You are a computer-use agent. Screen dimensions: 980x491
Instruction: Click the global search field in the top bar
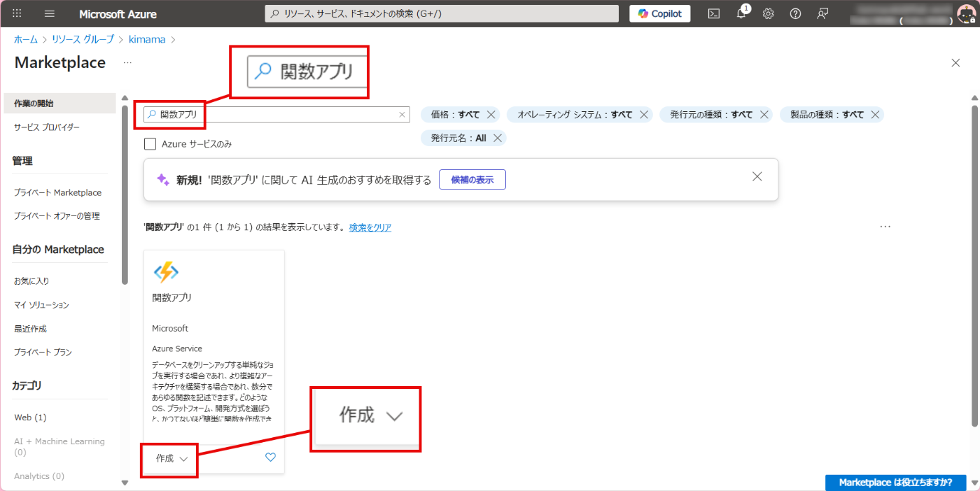[442, 14]
